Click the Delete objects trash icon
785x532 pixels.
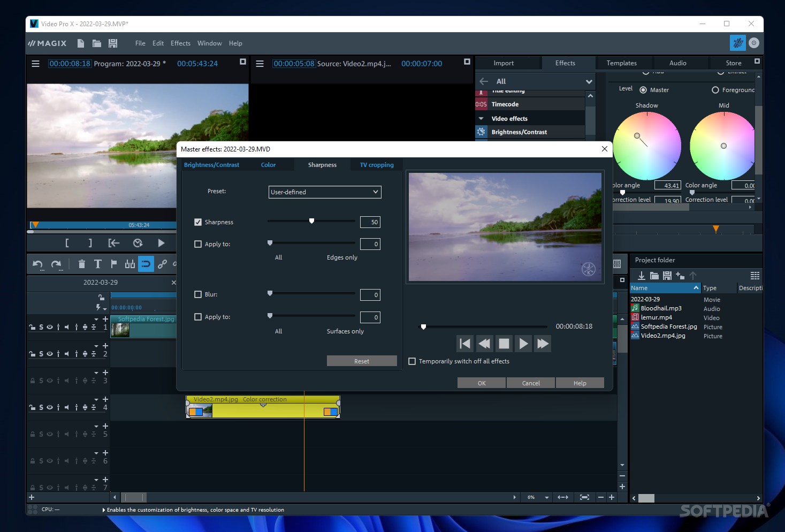pos(81,264)
